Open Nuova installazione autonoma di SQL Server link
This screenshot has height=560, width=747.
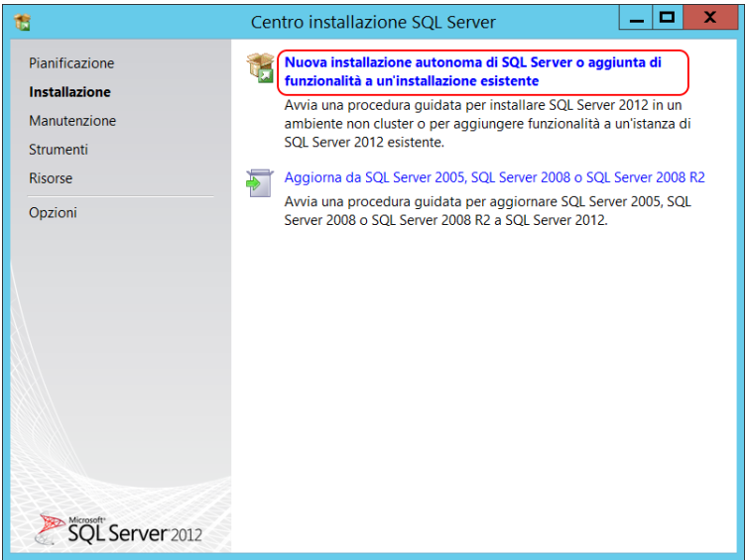(472, 71)
